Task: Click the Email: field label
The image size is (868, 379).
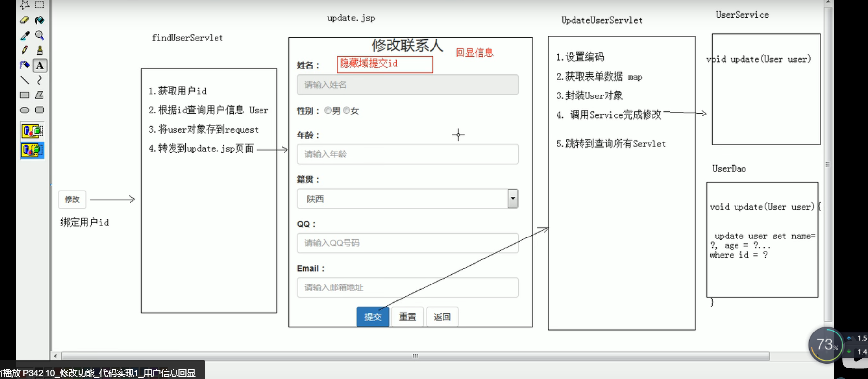Action: point(310,268)
